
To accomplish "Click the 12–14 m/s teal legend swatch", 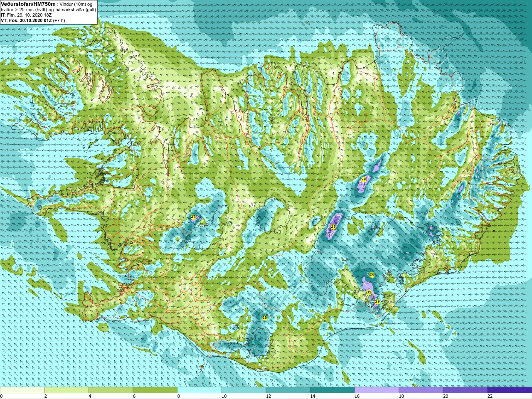I will (288, 390).
